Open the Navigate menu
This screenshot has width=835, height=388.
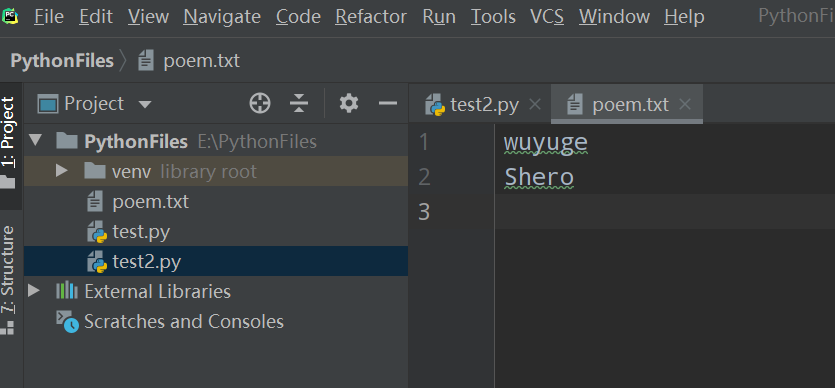pos(222,17)
